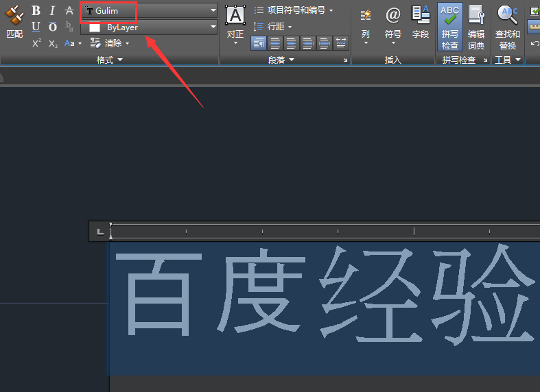Viewport: 540px width, 392px height.
Task: Open the ByLayer text color dropdown
Action: [x=149, y=27]
